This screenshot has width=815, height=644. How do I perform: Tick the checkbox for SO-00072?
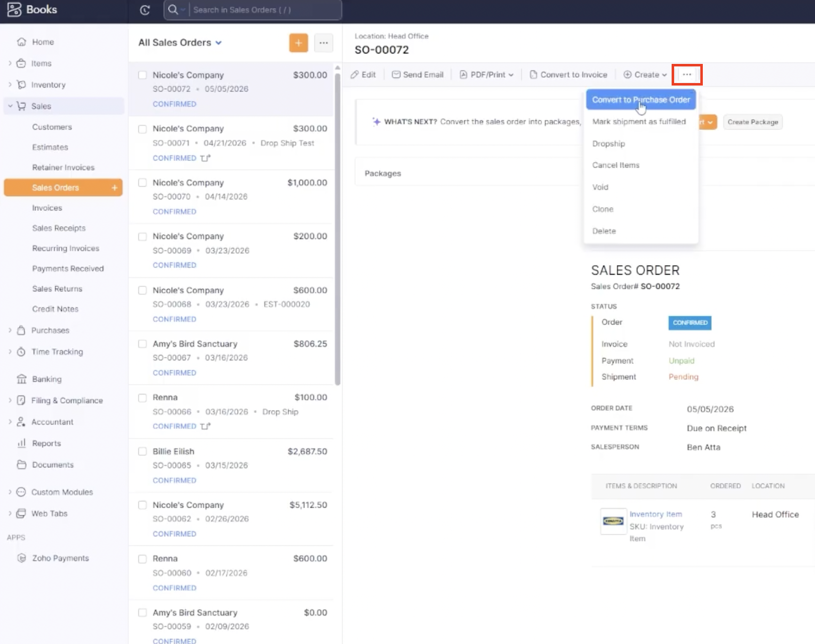(x=142, y=75)
